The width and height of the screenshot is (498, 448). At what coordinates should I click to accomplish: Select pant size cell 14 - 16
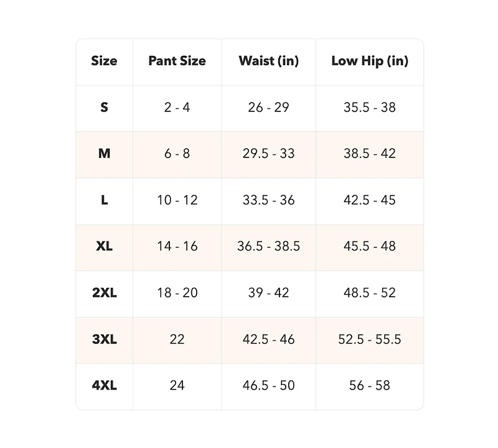coord(177,246)
